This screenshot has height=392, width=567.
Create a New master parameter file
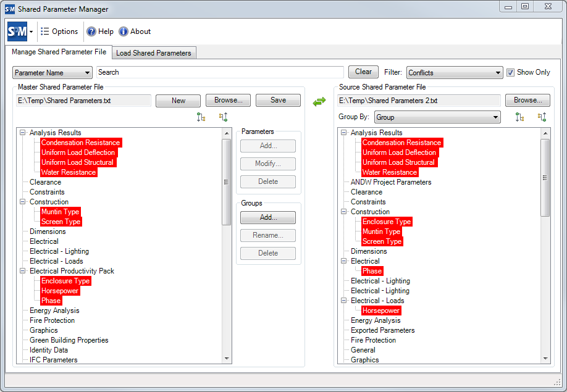point(178,101)
